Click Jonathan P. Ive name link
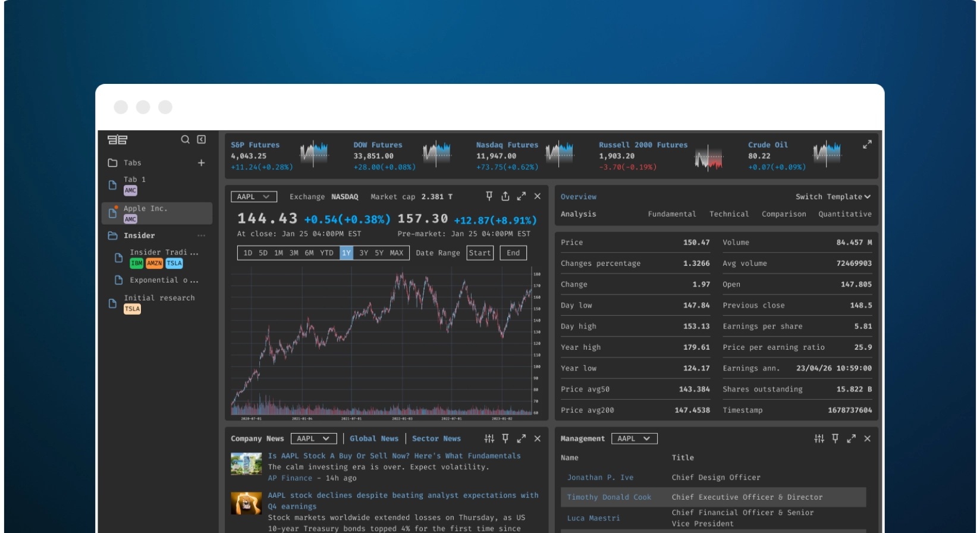 pos(600,477)
